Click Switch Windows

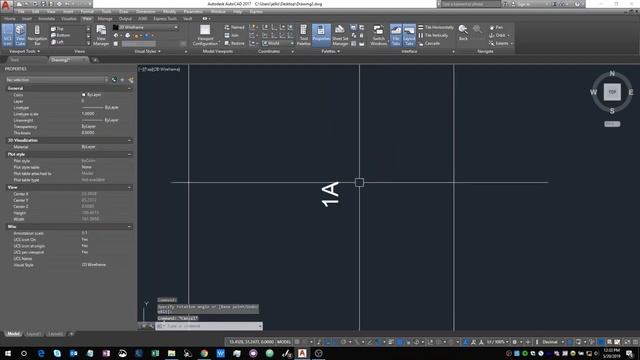378,35
